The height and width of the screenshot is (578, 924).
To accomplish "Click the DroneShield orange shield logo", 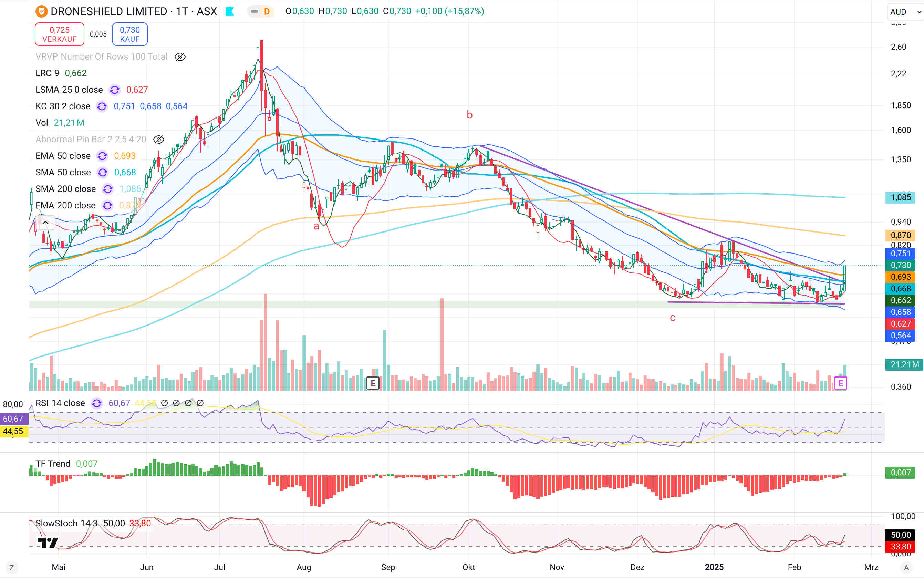I will coord(41,11).
